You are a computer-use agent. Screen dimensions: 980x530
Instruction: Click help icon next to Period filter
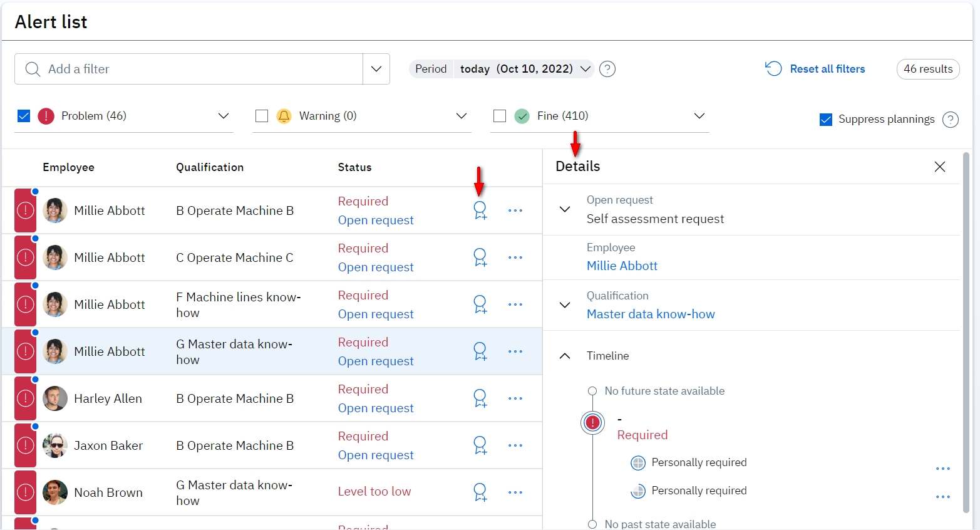pyautogui.click(x=607, y=69)
